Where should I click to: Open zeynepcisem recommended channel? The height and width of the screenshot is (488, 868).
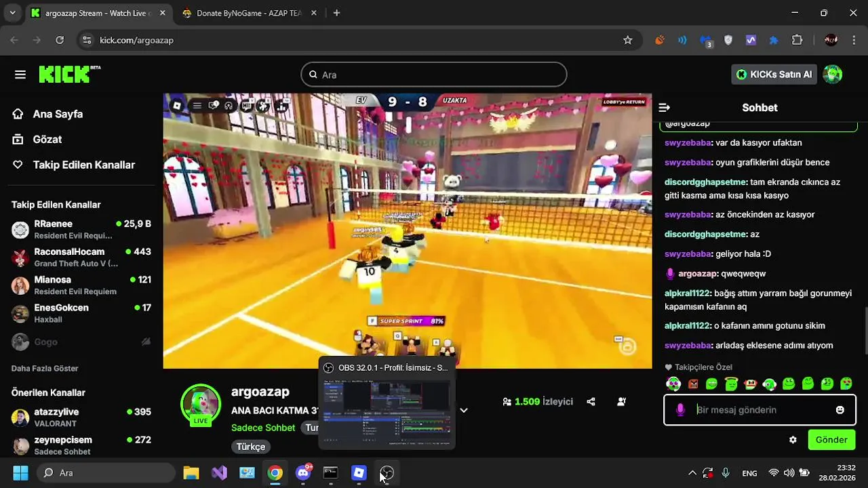tap(81, 445)
